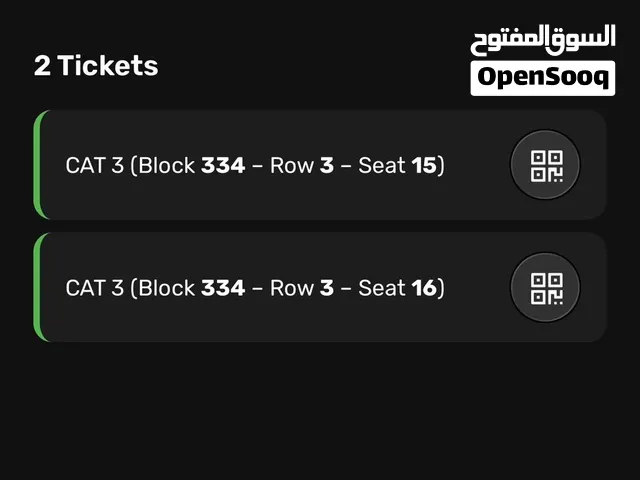Click the green accent bar on second ticket
640x480 pixels.
coord(39,287)
